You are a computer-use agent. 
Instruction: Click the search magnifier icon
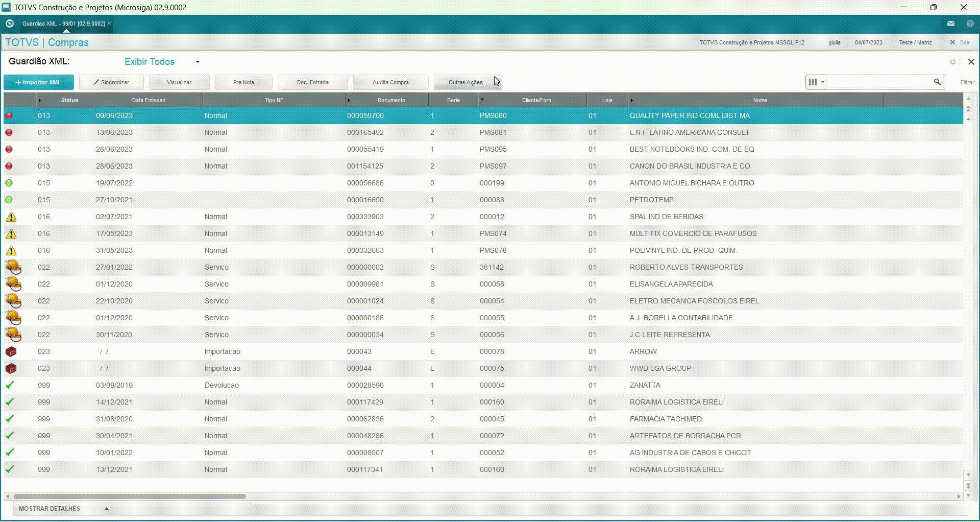[937, 82]
